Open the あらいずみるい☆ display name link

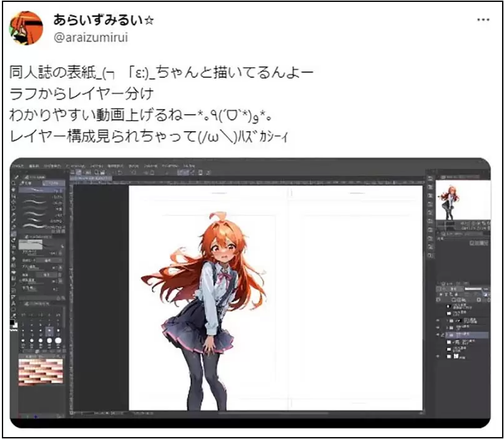[104, 20]
